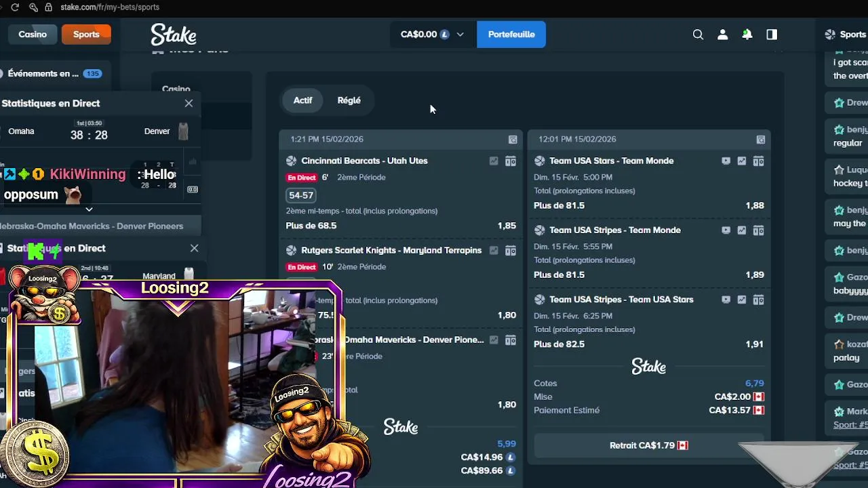Click the 5,99 odds on first slip
The width and height of the screenshot is (868, 488).
[507, 444]
